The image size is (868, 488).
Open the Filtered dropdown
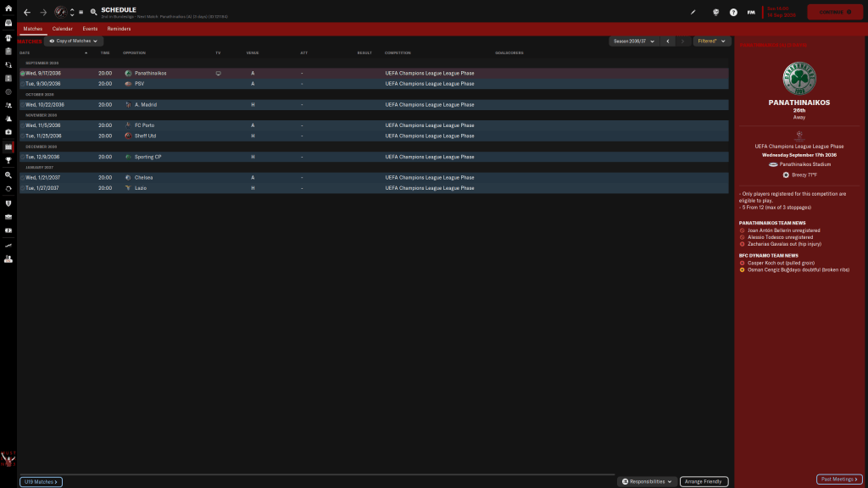(709, 41)
